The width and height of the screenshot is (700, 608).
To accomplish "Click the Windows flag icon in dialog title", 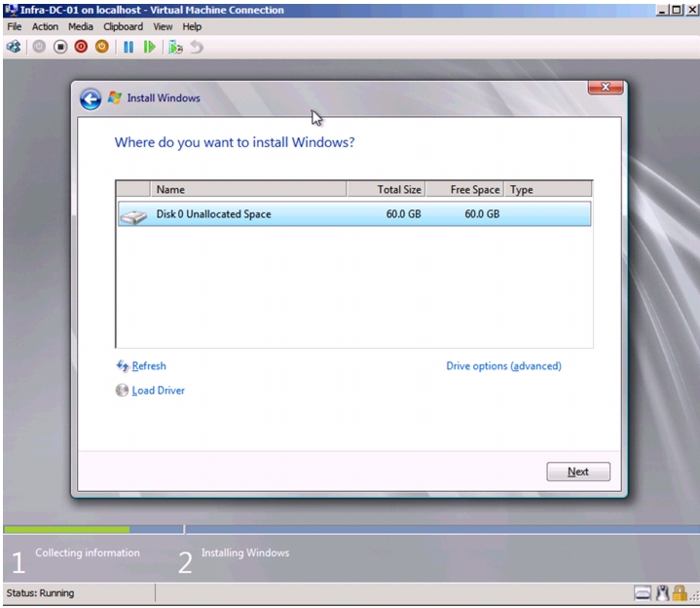I will tap(114, 97).
